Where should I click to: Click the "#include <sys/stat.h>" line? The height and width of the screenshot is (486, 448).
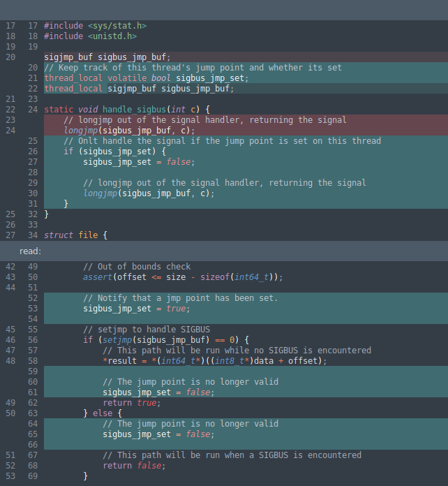click(x=95, y=26)
